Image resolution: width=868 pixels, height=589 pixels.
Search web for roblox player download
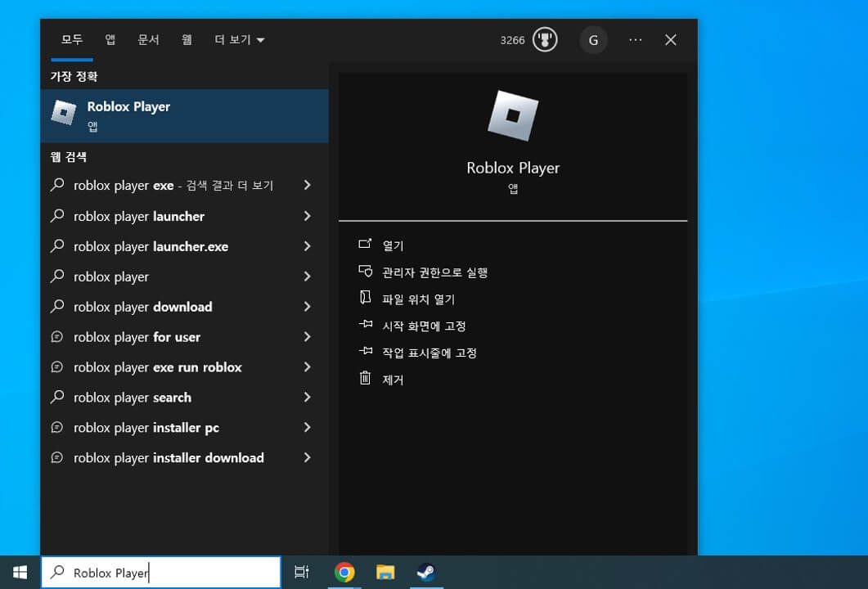point(143,307)
